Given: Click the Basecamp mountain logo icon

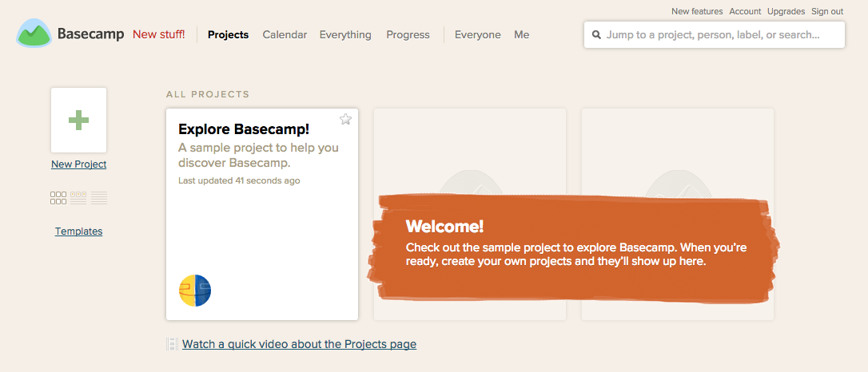Looking at the screenshot, I should point(34,33).
